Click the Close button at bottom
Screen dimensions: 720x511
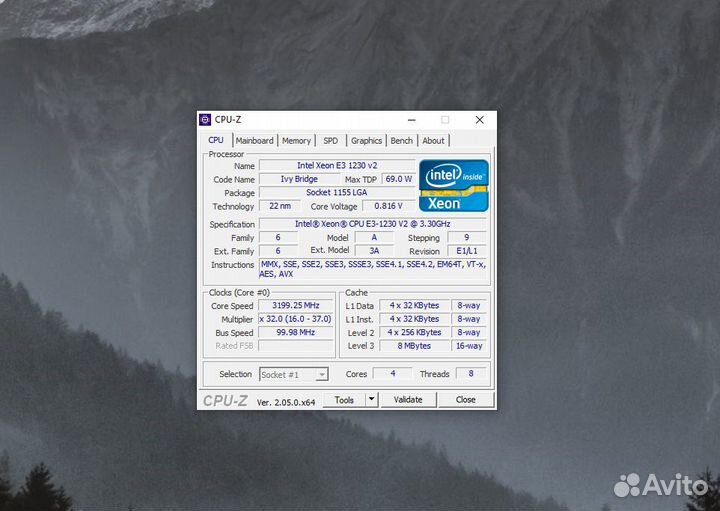pos(466,400)
